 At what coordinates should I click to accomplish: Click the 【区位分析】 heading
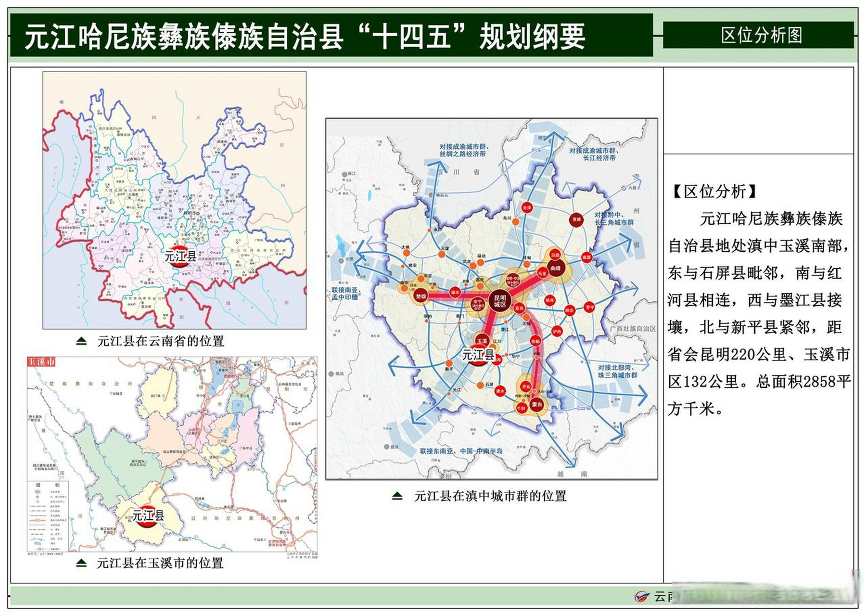(715, 192)
